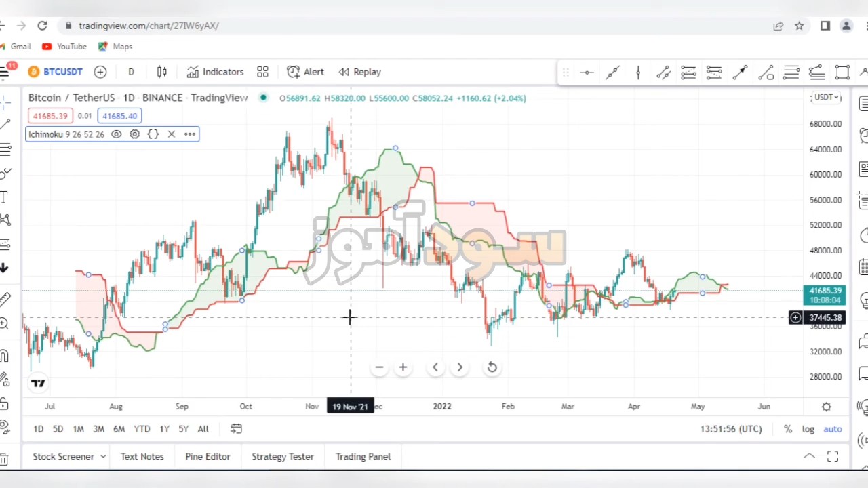Click the TradingView logo on chart

(38, 384)
